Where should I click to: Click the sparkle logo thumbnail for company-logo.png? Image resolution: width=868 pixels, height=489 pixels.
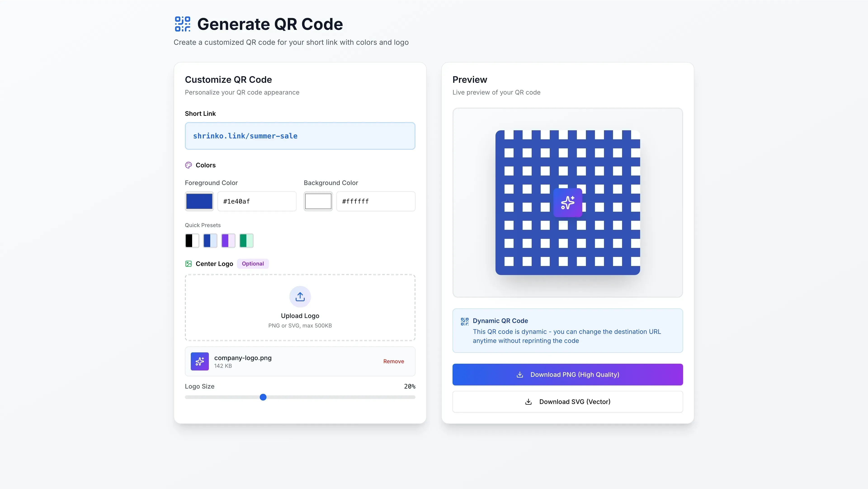tap(199, 361)
